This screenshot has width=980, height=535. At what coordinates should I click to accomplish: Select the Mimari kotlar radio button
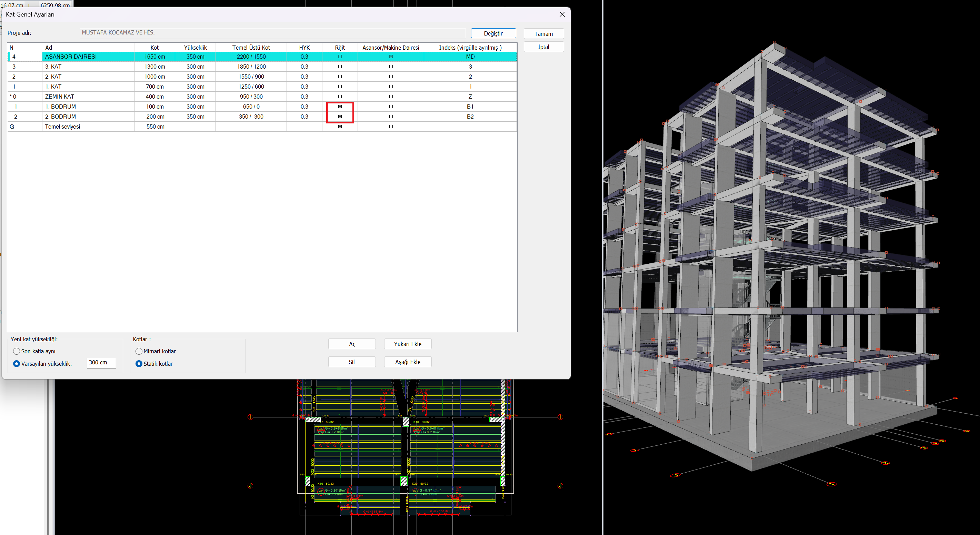click(139, 351)
